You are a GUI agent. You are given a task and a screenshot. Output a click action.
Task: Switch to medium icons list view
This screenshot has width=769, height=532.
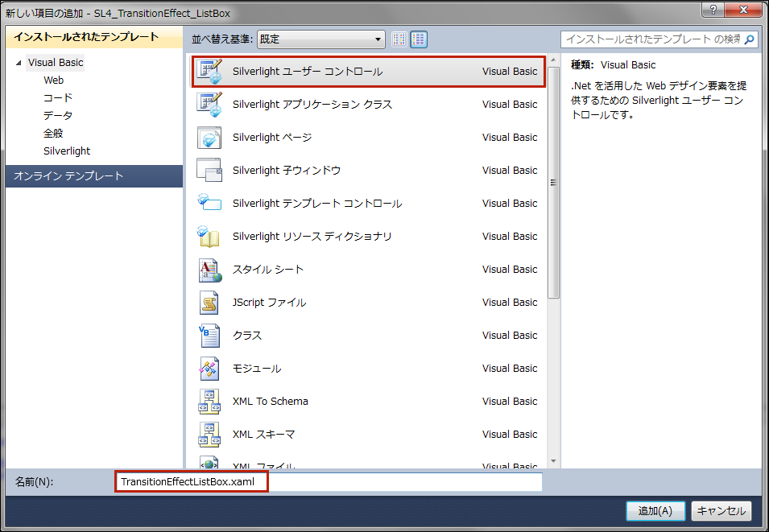[419, 39]
